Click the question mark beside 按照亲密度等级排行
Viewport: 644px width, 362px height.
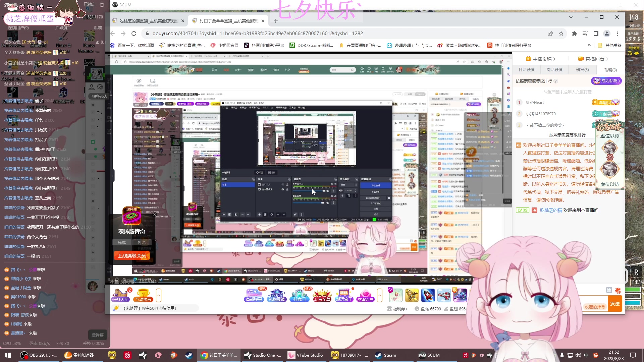(x=556, y=81)
